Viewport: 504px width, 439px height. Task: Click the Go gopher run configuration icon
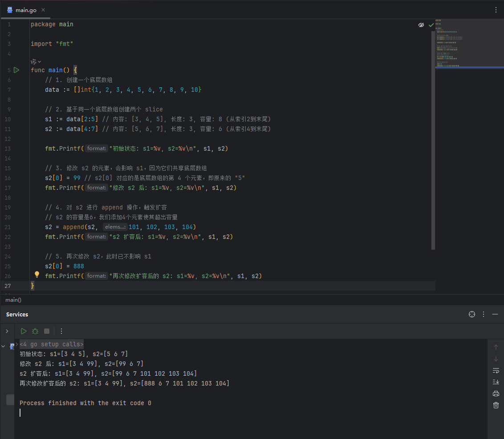coord(12,346)
